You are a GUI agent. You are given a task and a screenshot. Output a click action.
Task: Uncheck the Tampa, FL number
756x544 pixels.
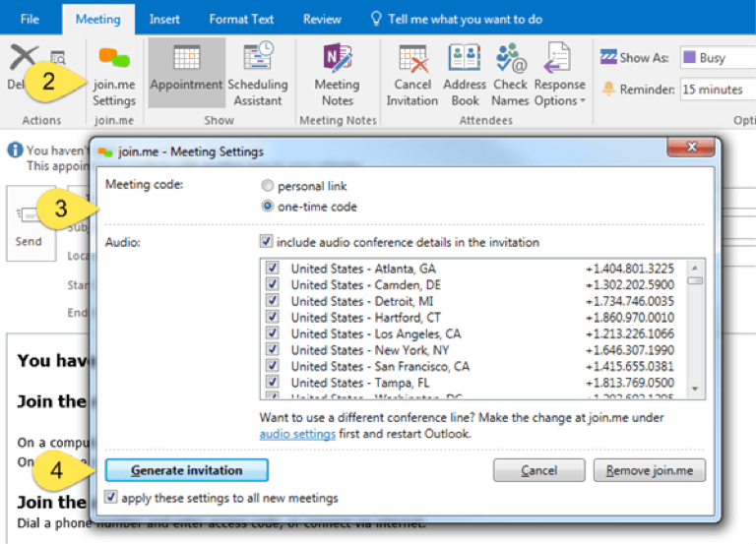pyautogui.click(x=273, y=382)
